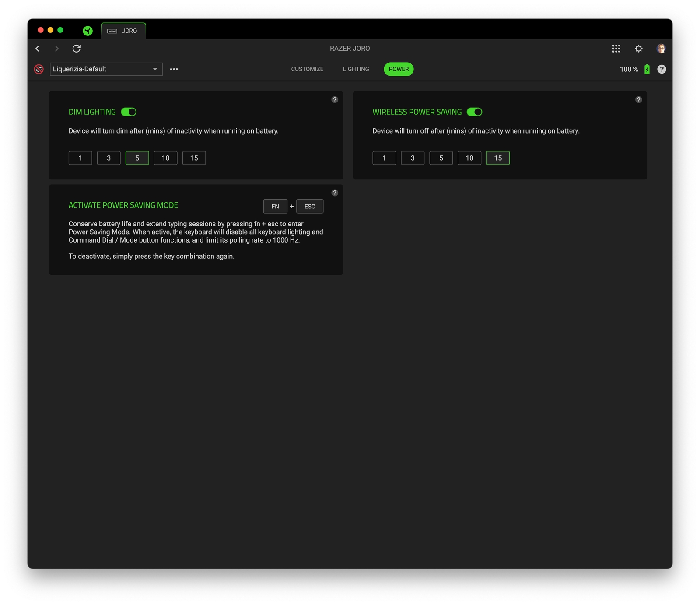Set wireless power saving to 15 minutes
Screen dimensions: 700x605
point(498,158)
